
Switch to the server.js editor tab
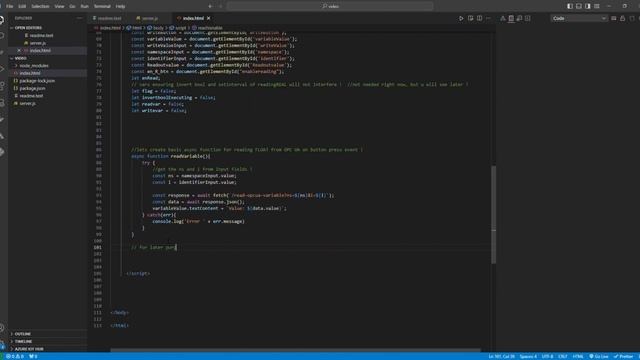(149, 18)
